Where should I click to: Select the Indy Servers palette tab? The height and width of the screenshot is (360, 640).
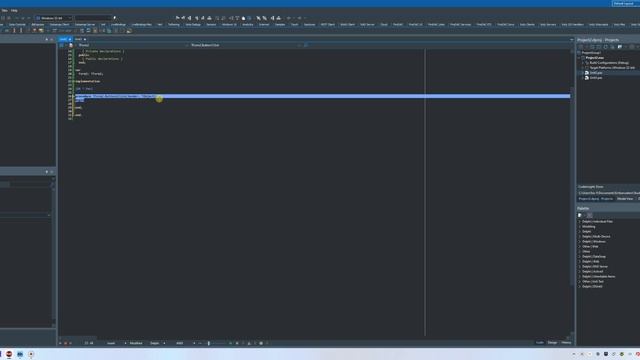pyautogui.click(x=548, y=24)
